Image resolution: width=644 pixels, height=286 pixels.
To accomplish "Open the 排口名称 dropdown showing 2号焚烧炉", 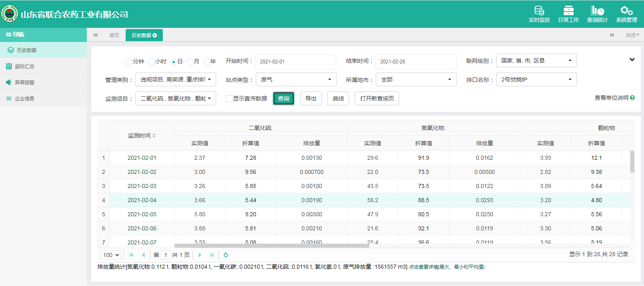I will click(x=536, y=79).
